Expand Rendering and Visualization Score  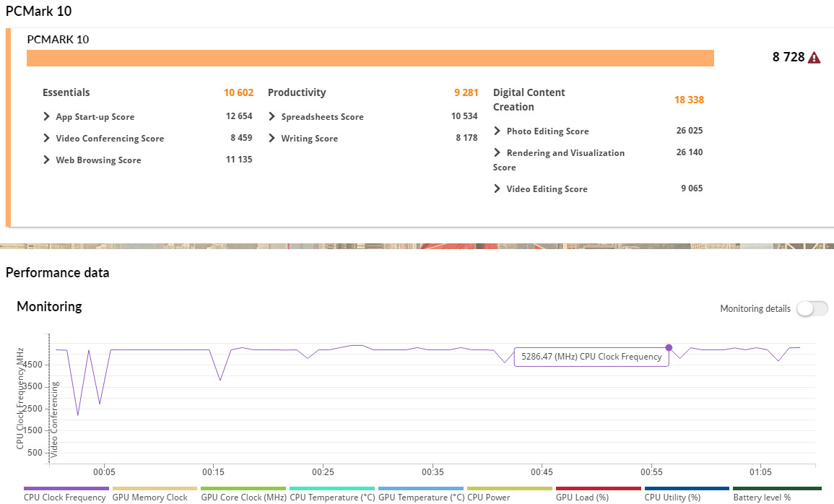pos(498,153)
